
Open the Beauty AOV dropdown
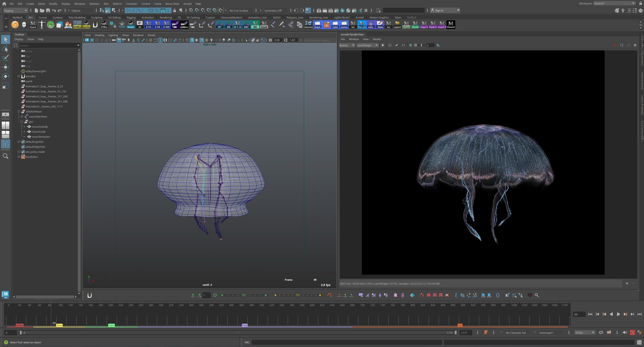(x=347, y=45)
